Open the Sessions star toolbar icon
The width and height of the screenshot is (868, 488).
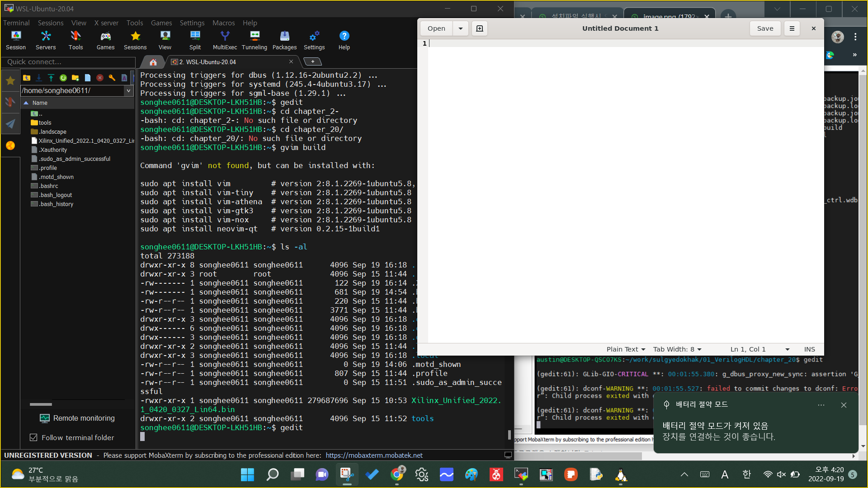click(x=135, y=40)
